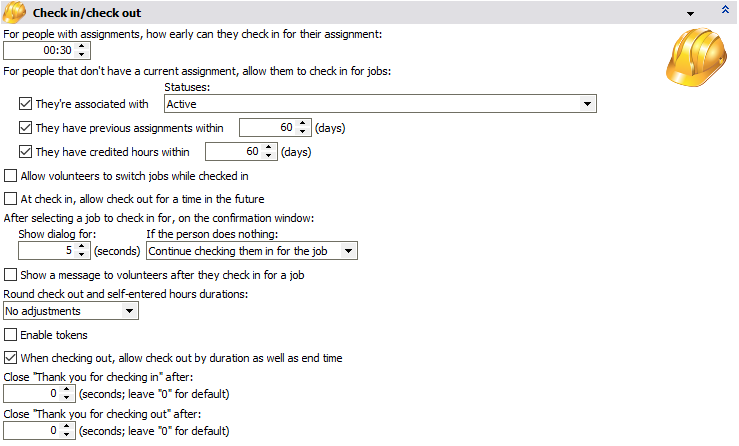Allow check out for a future time

coord(11,199)
